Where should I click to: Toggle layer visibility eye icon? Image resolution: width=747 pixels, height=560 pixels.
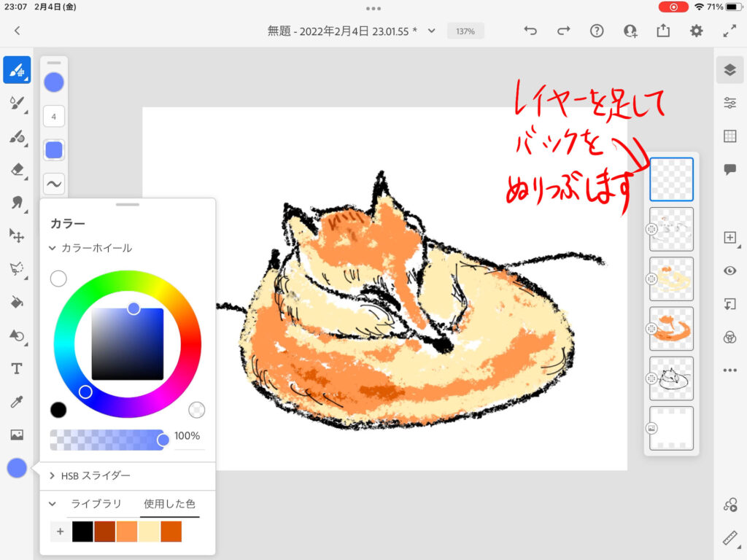point(729,271)
